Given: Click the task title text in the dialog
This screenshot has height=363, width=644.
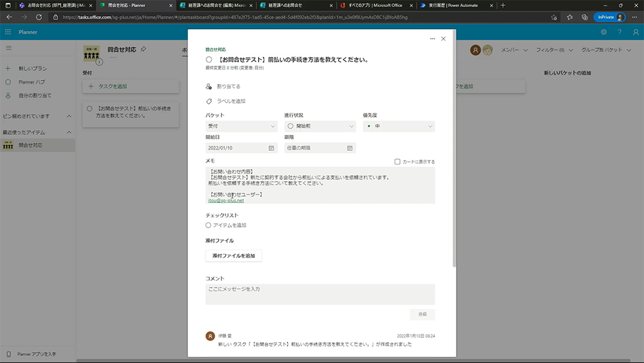Looking at the screenshot, I should pyautogui.click(x=294, y=59).
